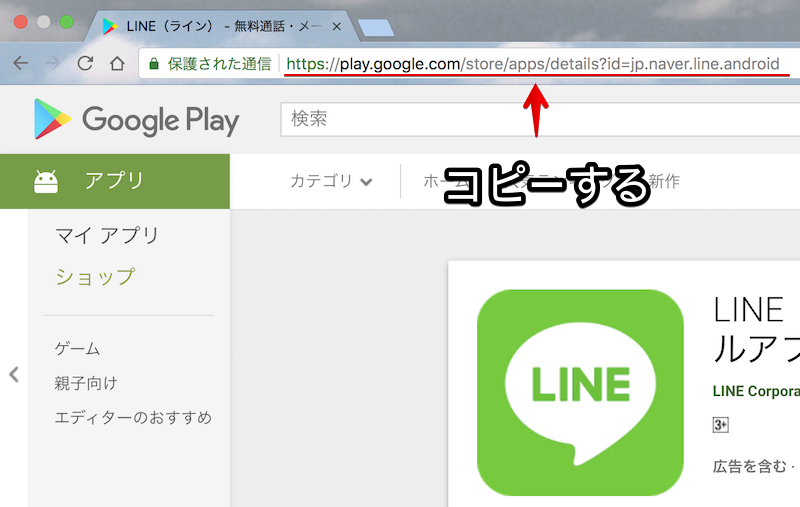Open a new browser tab

pos(376,28)
